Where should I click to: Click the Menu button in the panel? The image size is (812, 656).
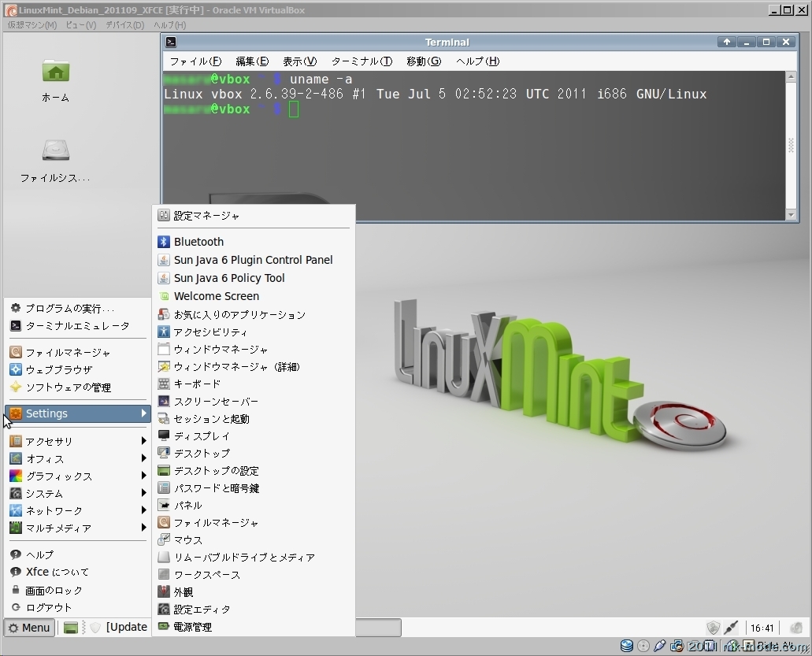click(29, 628)
